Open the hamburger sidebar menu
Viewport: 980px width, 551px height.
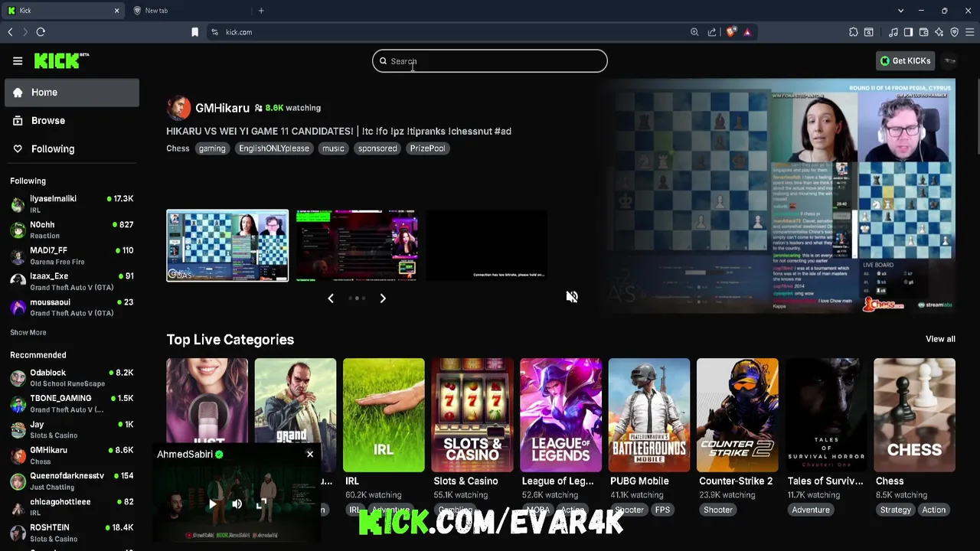tap(18, 61)
